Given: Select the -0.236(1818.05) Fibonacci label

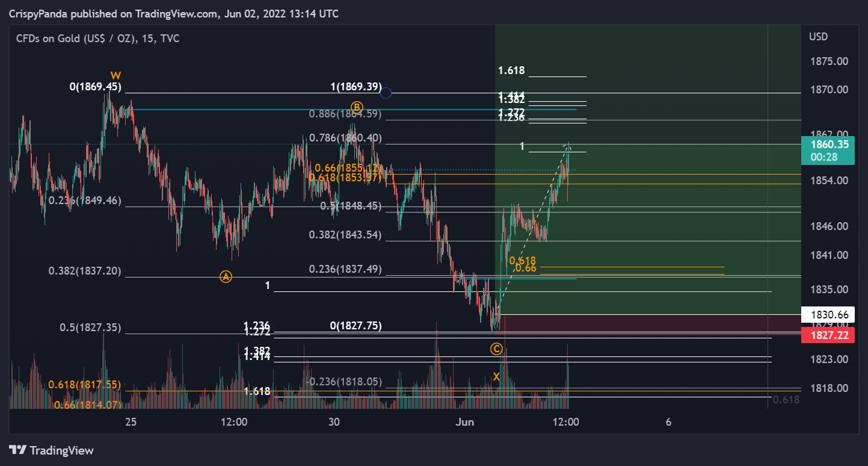Looking at the screenshot, I should coord(343,381).
